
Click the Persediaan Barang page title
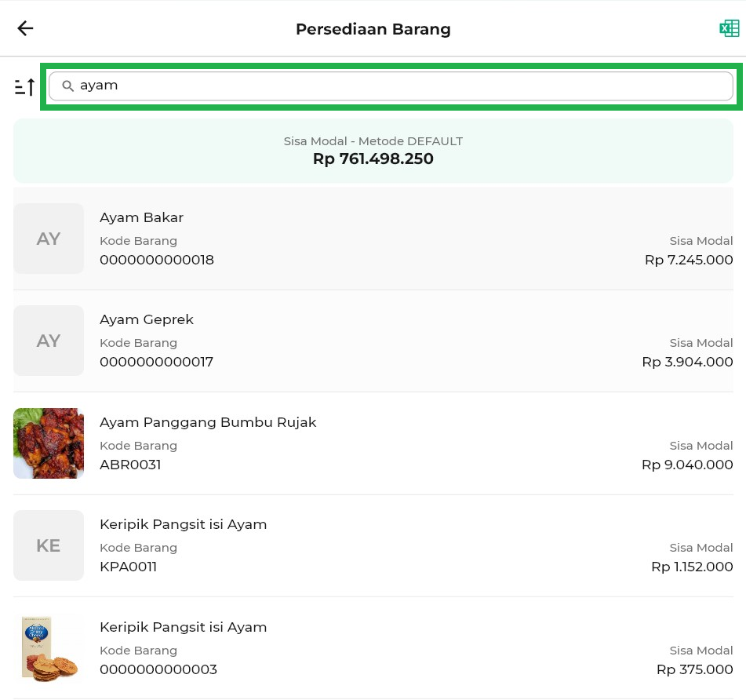tap(373, 30)
